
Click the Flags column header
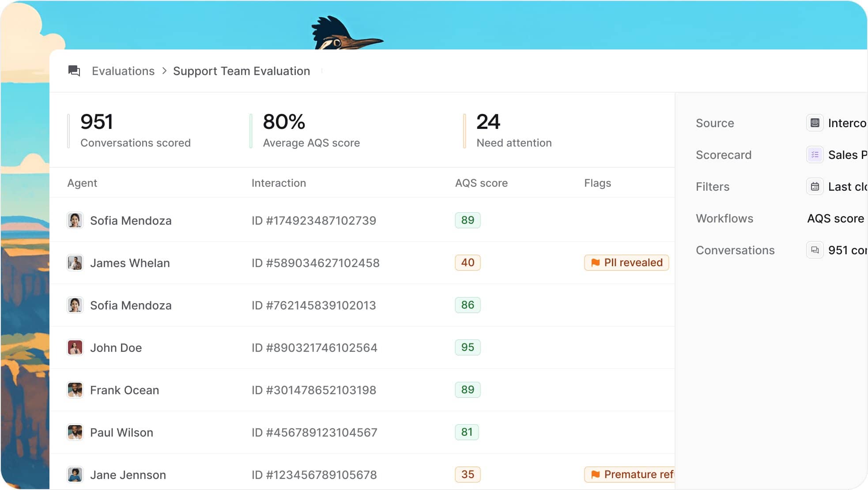click(x=597, y=183)
